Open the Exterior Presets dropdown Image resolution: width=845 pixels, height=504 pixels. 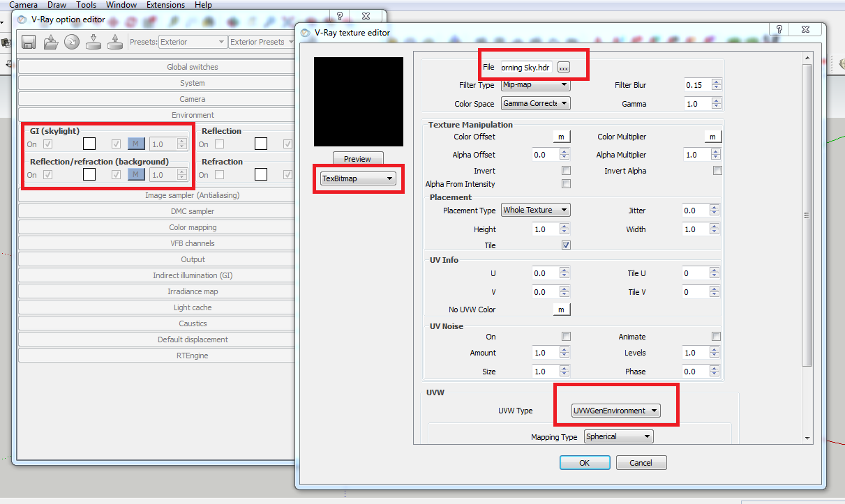click(x=262, y=42)
